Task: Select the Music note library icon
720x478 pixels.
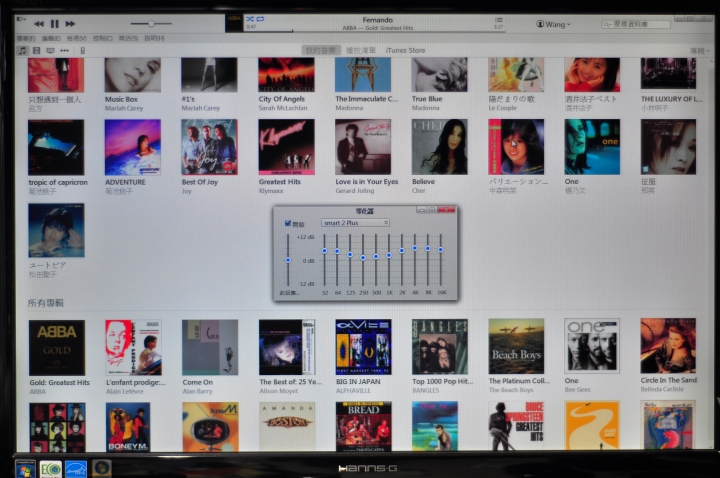Action: point(22,51)
